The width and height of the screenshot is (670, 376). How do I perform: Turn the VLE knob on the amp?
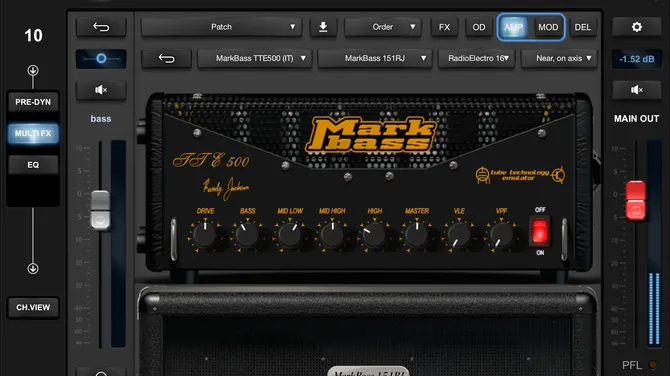[x=459, y=235]
